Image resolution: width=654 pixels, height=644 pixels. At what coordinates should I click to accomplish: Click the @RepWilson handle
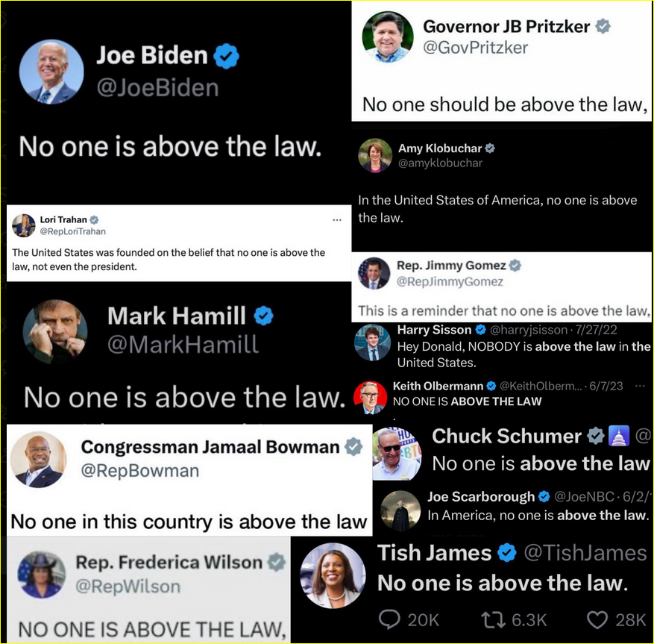click(128, 587)
